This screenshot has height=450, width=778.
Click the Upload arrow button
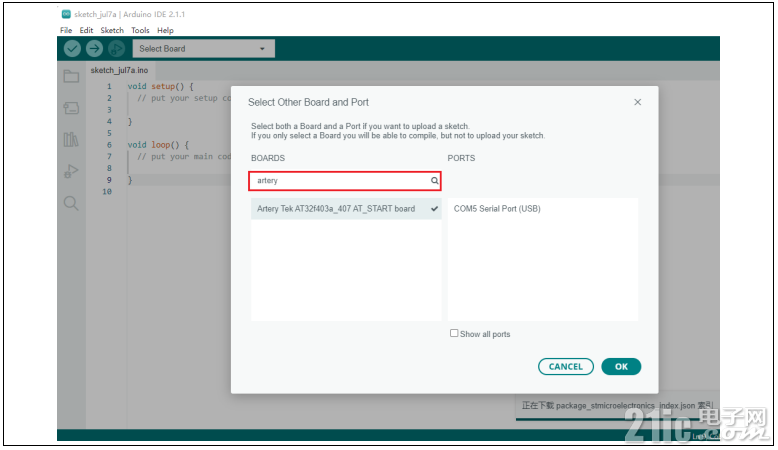94,49
